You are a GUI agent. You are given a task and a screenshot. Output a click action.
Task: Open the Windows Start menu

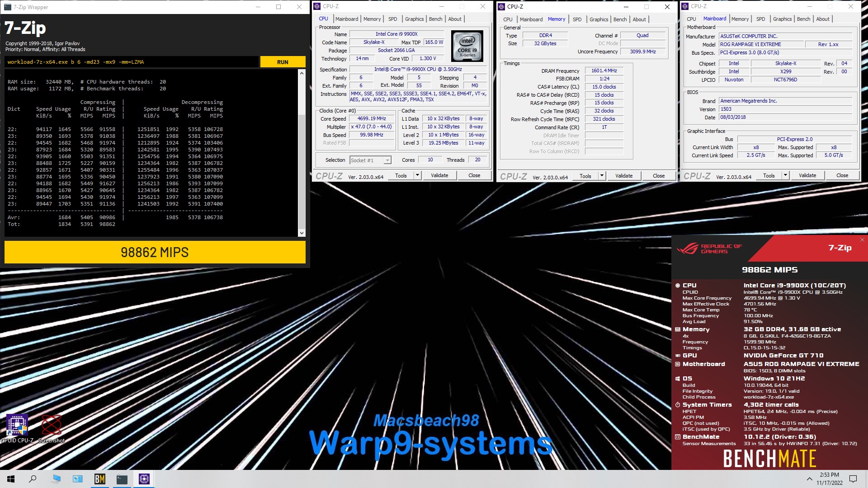pos(11,479)
